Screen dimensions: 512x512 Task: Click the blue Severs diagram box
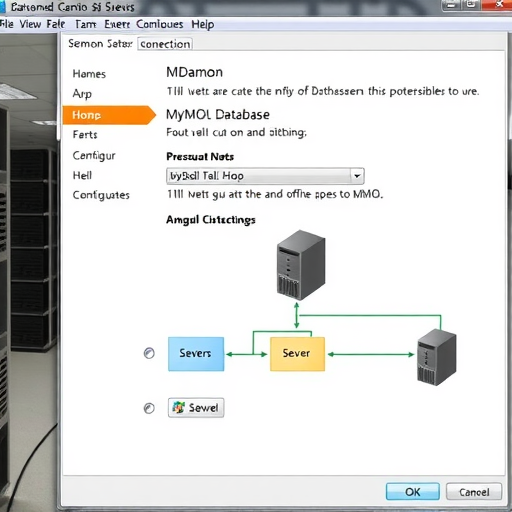pos(196,354)
